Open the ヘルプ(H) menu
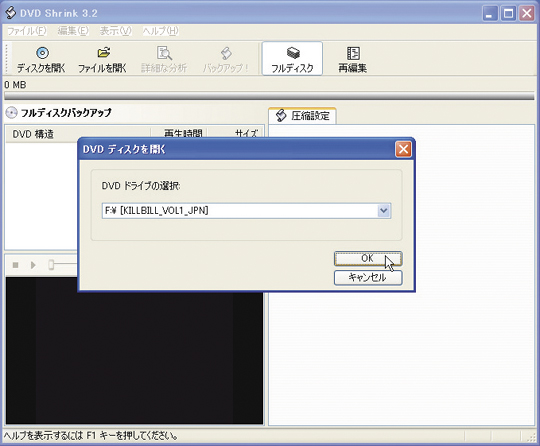The width and height of the screenshot is (540, 446). [x=160, y=31]
